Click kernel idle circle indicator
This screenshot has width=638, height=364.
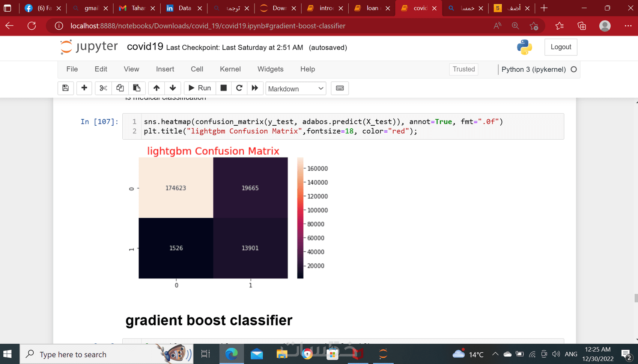point(573,69)
